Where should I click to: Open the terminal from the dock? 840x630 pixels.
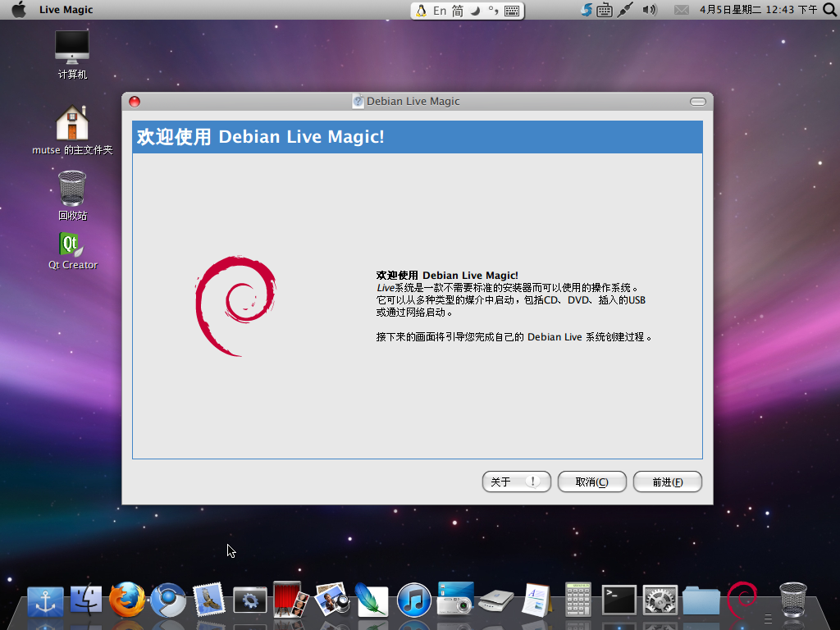coord(619,600)
